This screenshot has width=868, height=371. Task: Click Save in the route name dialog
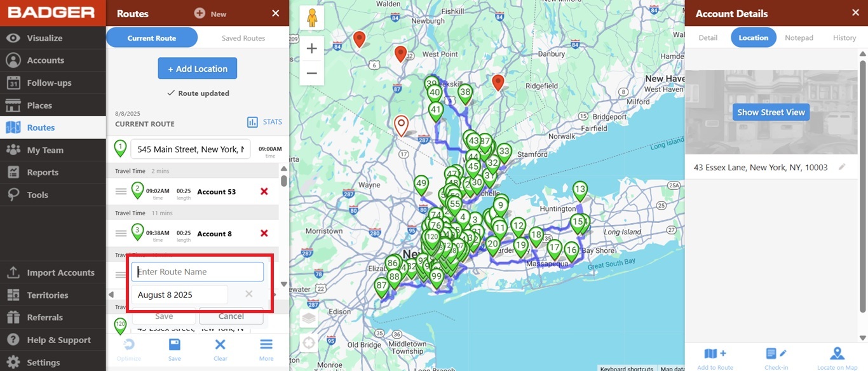tap(164, 316)
